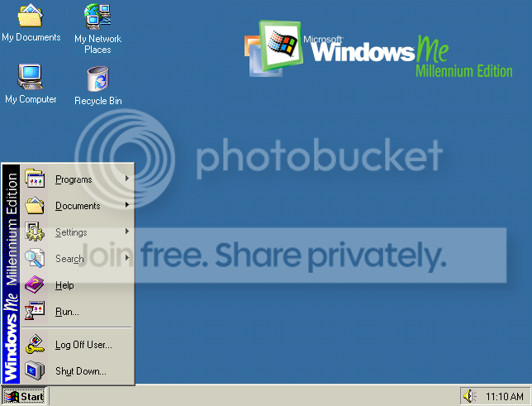Open Help from the Start menu
This screenshot has width=532, height=406.
[78, 284]
